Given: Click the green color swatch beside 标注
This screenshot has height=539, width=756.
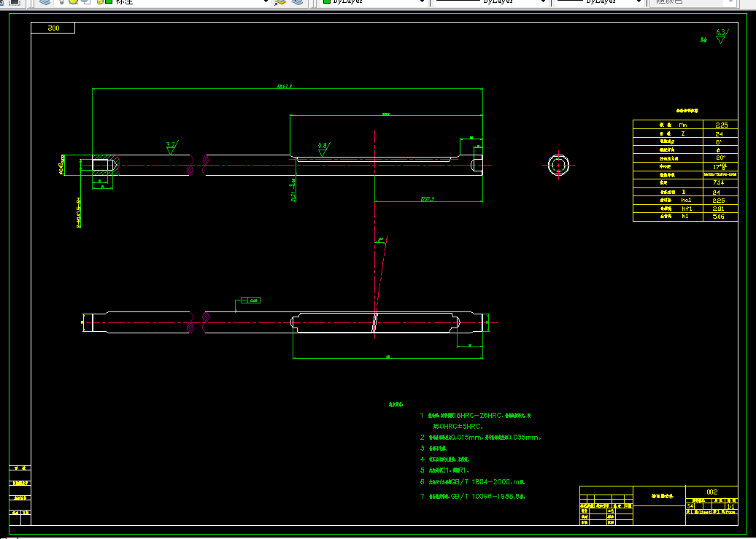Looking at the screenshot, I should coord(109,2).
